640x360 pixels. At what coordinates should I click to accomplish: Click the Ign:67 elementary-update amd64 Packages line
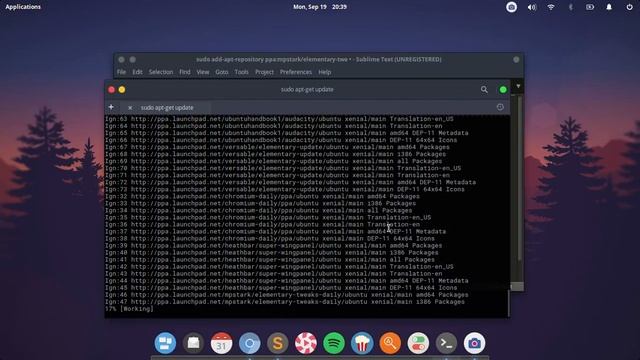[277, 147]
